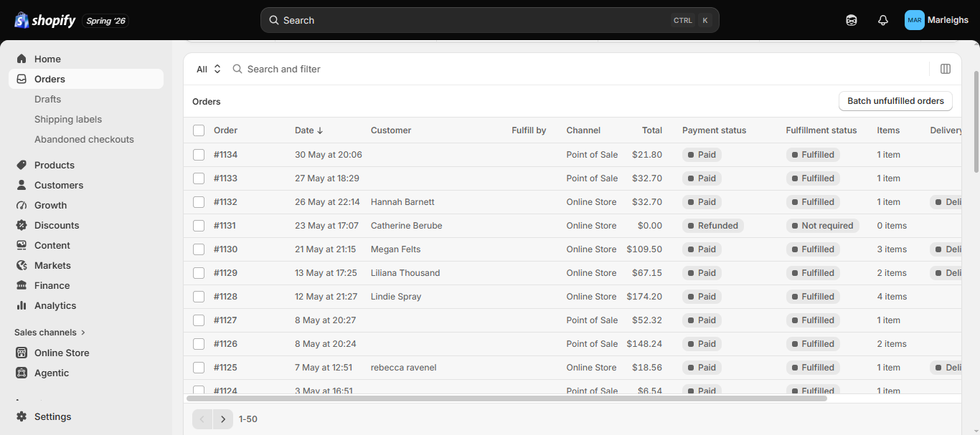This screenshot has height=435, width=980.
Task: Click the Customers person icon
Action: click(x=22, y=185)
